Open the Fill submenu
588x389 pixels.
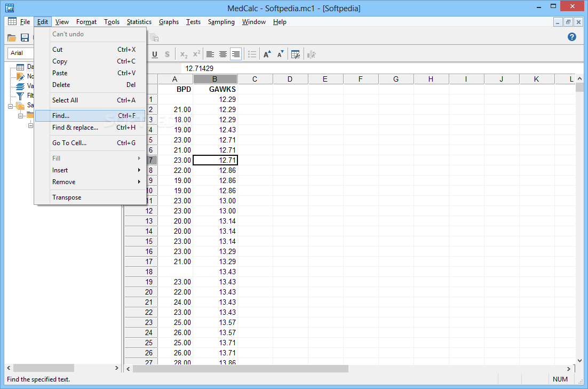(90, 158)
